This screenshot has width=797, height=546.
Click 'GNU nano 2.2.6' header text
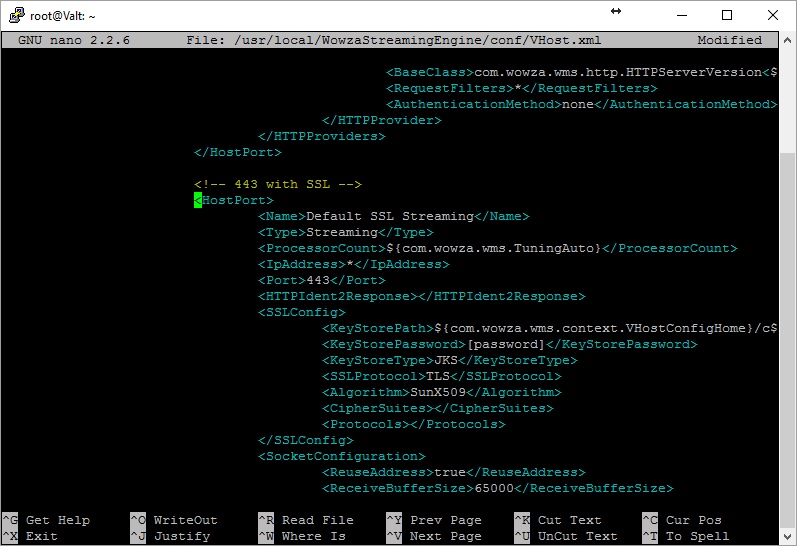click(74, 40)
